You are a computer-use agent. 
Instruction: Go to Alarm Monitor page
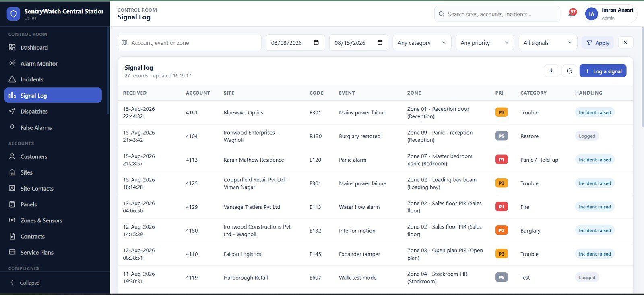53,63
